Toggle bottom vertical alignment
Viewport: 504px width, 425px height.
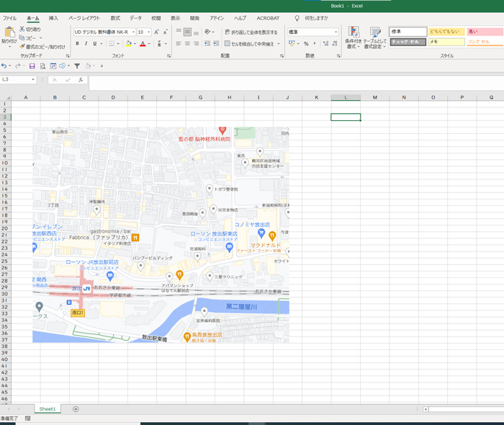coord(196,32)
